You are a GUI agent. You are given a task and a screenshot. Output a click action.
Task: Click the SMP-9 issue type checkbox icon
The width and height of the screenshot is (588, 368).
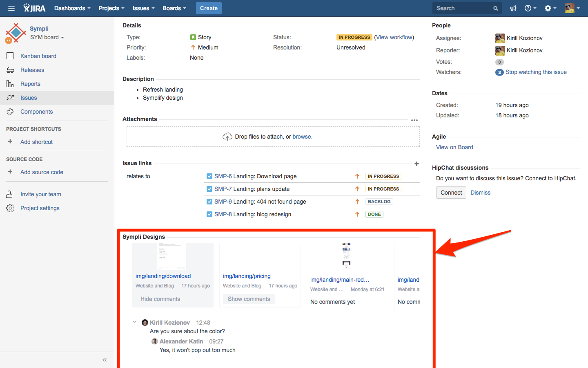coord(209,202)
